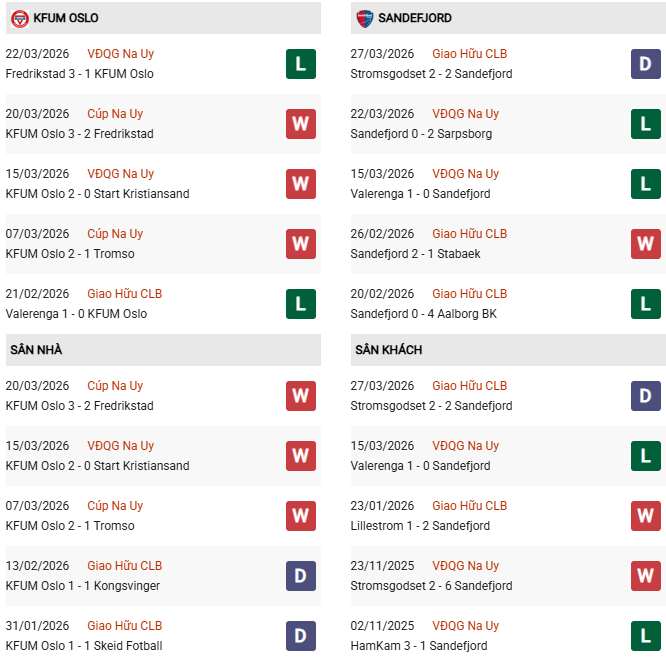Click the L badge for Fredrikstad 3 - 1 KFUM Oslo
The width and height of the screenshot is (666, 660).
point(301,65)
